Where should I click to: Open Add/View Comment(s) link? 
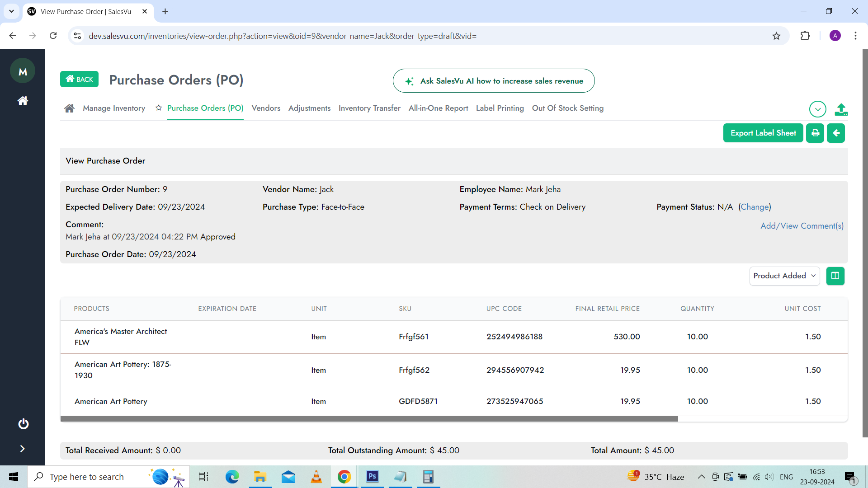[802, 226]
